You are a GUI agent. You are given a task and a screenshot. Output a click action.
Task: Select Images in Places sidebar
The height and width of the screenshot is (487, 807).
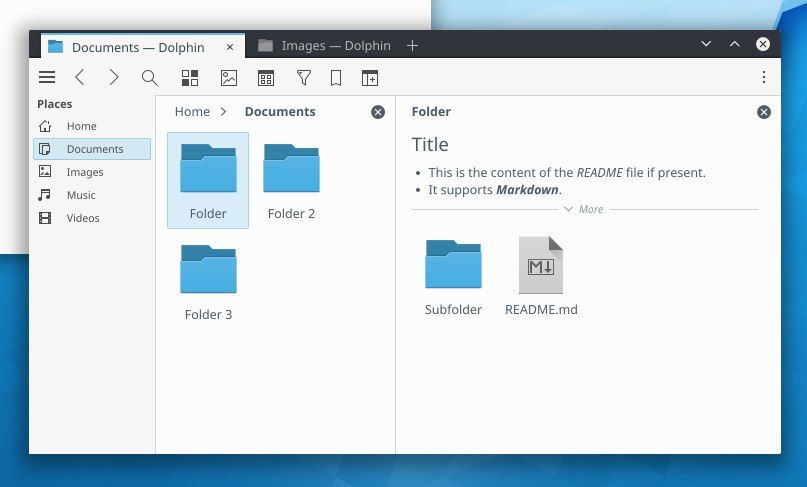pyautogui.click(x=92, y=172)
